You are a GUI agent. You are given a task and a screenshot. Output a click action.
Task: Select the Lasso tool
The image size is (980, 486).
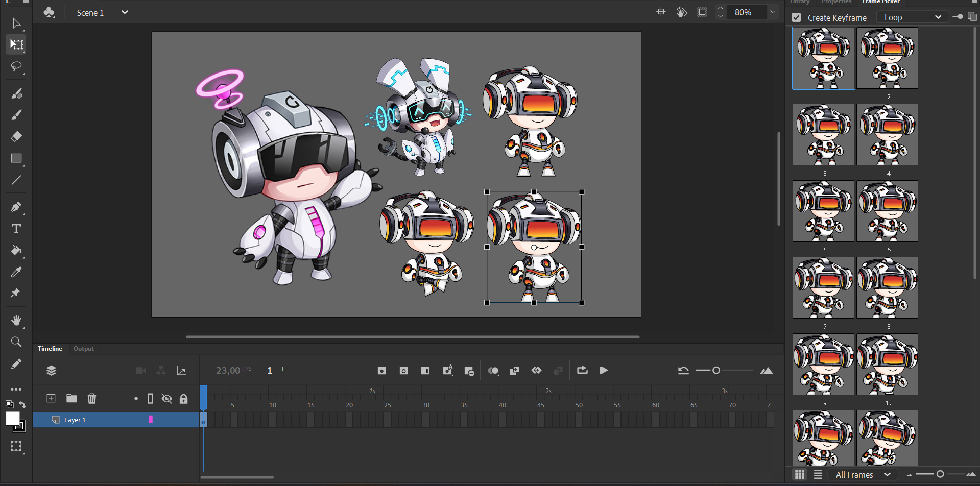tap(16, 67)
